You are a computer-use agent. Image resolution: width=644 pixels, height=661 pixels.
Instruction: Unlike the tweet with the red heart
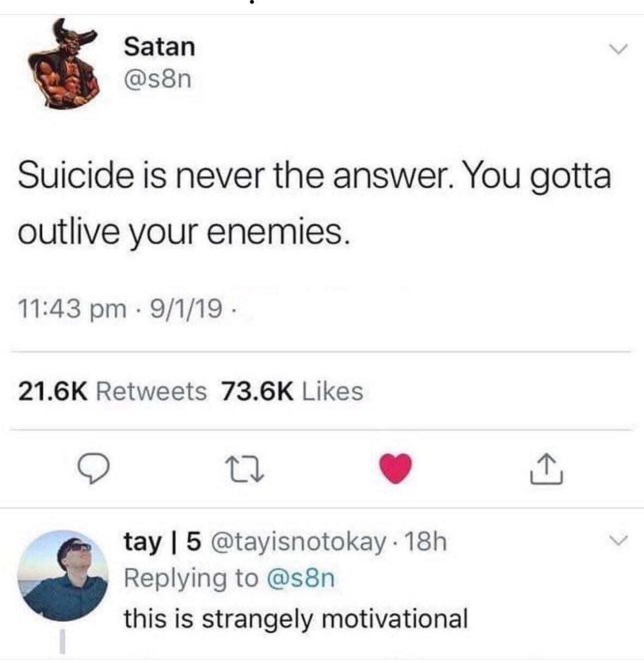[x=395, y=469]
